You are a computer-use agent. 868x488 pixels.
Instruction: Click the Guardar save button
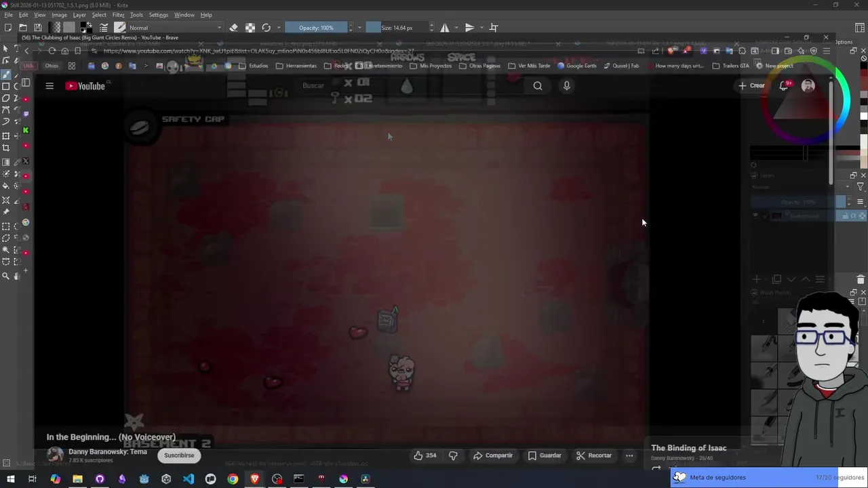pos(545,455)
